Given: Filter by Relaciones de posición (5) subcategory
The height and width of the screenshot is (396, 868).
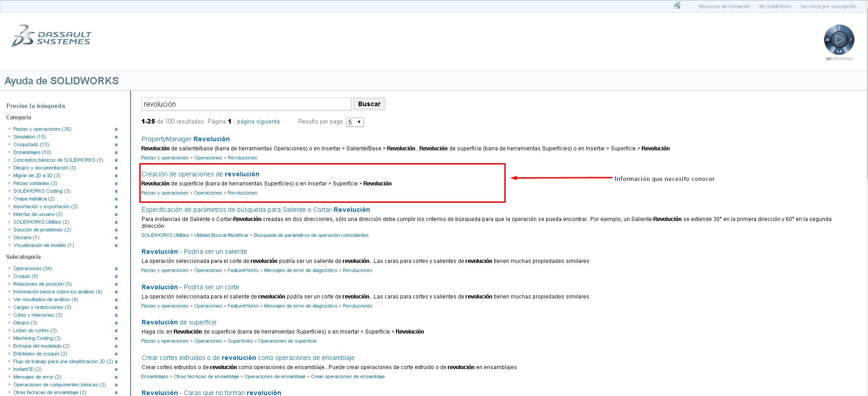Looking at the screenshot, I should click(x=42, y=284).
